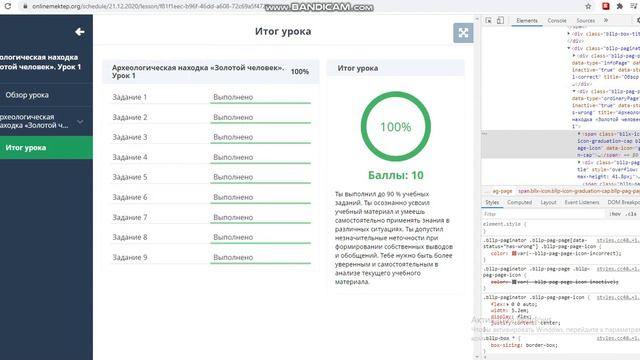Expand the div node with overflow style
This screenshot has width=640, height=360.
click(579, 162)
